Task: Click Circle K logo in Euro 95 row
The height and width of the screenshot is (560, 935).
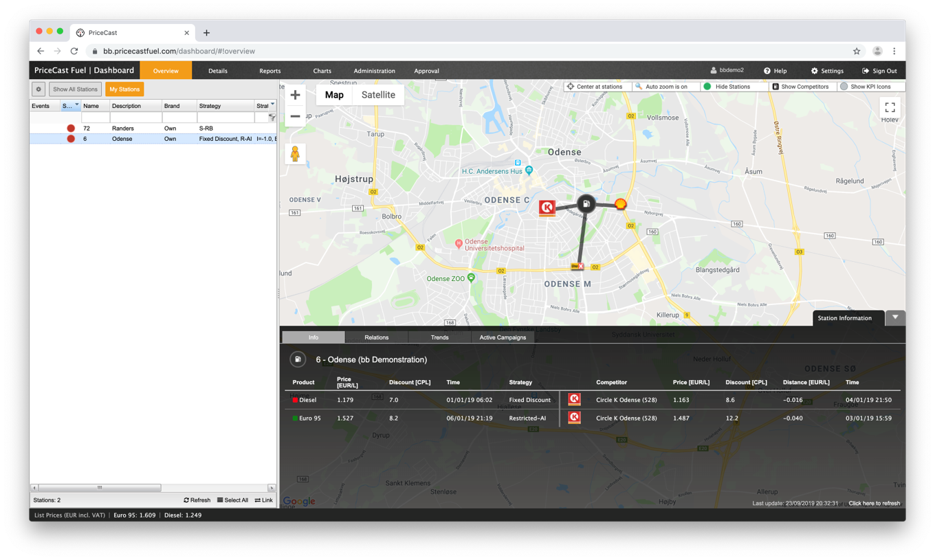Action: (x=574, y=417)
